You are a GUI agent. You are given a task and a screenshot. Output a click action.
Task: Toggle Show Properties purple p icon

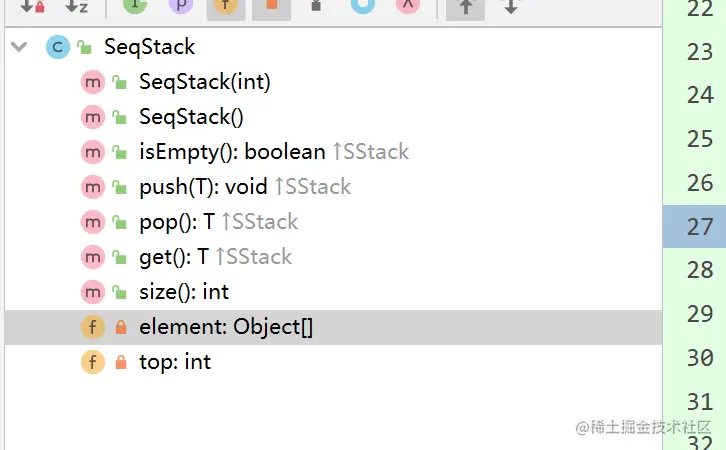tap(181, 6)
